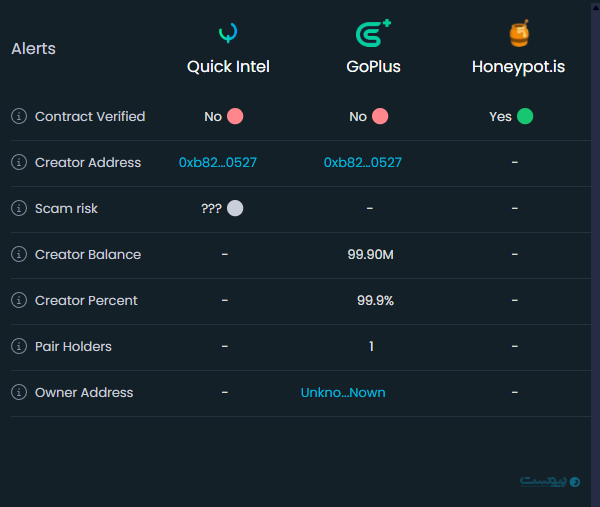Click the Quick Intel logo icon
Screen dimensions: 600x507
click(228, 34)
